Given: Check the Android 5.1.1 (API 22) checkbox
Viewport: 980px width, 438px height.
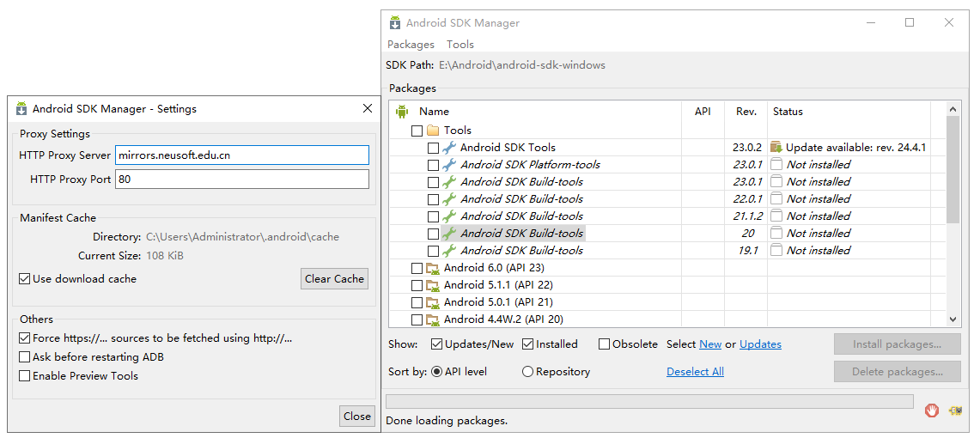Looking at the screenshot, I should tap(417, 285).
